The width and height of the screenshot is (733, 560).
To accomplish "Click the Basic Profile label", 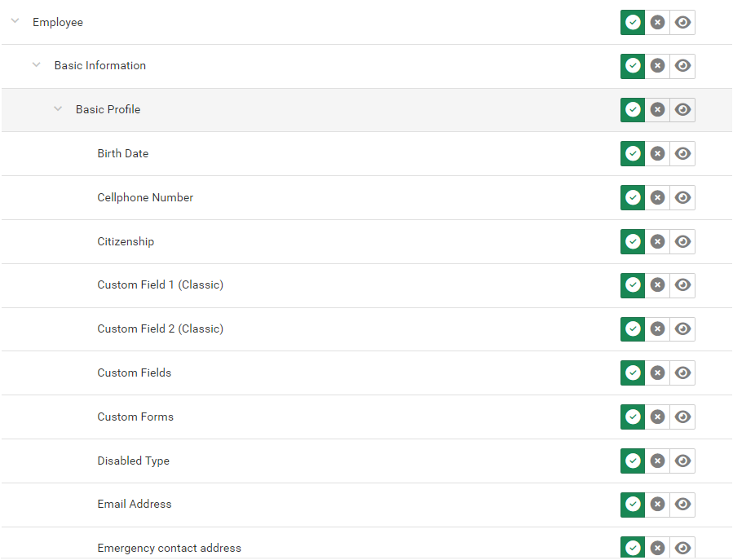I will [108, 109].
